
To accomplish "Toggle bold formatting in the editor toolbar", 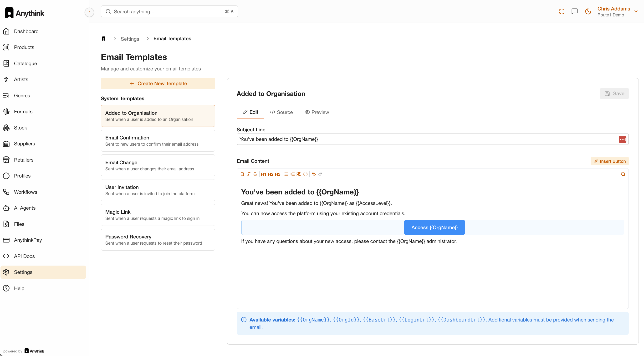I will pos(242,174).
